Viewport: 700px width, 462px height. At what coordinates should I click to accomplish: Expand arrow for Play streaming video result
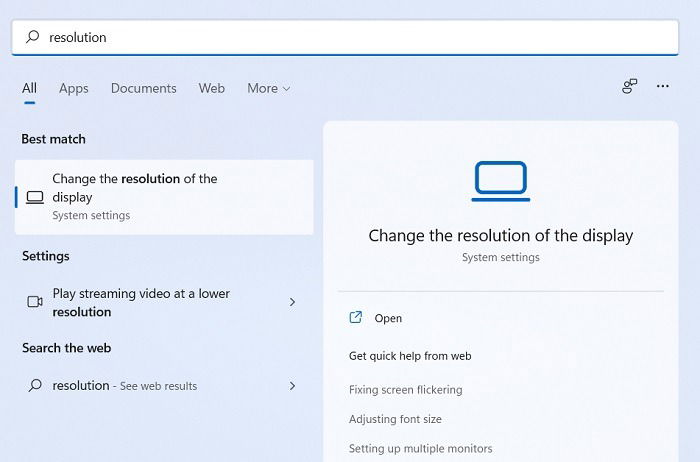[x=292, y=302]
